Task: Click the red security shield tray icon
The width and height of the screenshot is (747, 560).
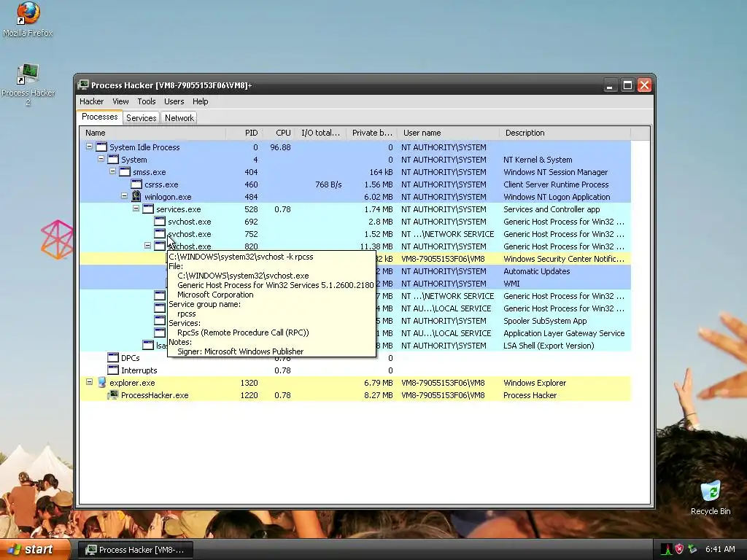Action: pyautogui.click(x=679, y=550)
